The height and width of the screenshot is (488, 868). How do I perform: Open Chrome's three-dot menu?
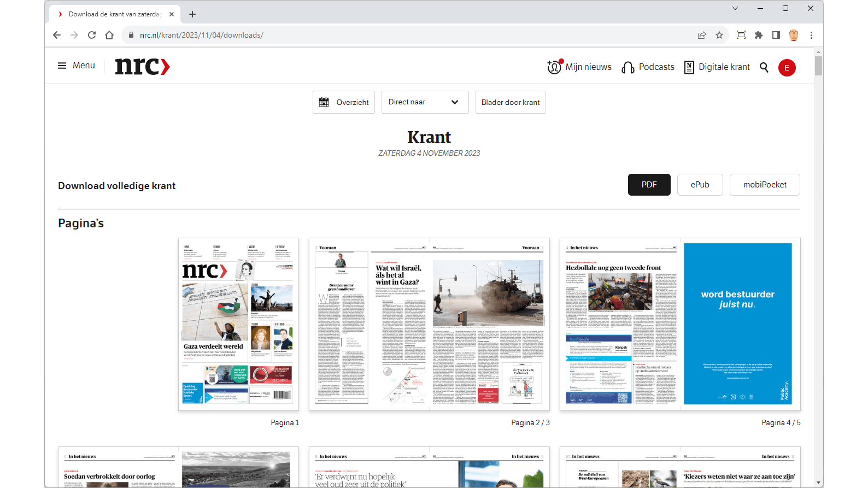811,35
